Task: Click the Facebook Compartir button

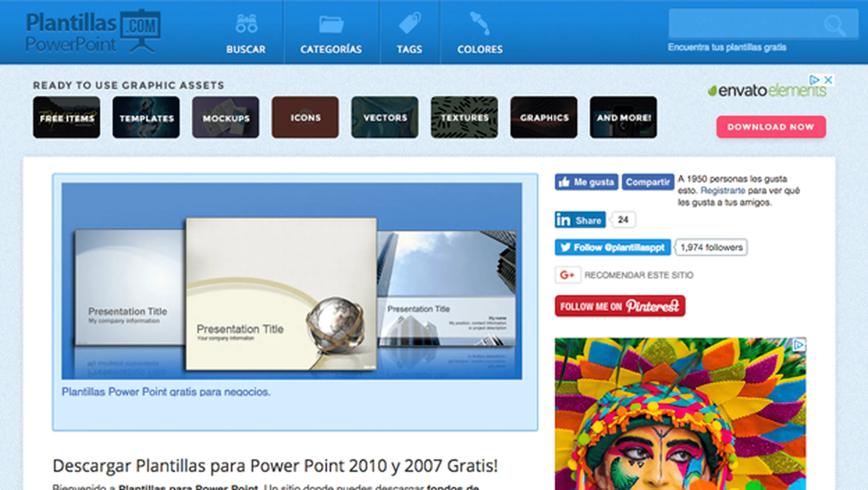Action: [648, 182]
